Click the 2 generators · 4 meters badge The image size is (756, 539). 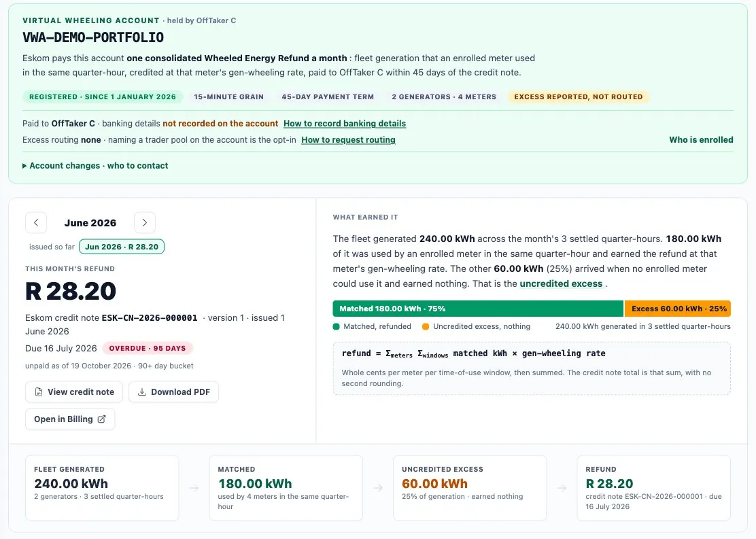(444, 97)
